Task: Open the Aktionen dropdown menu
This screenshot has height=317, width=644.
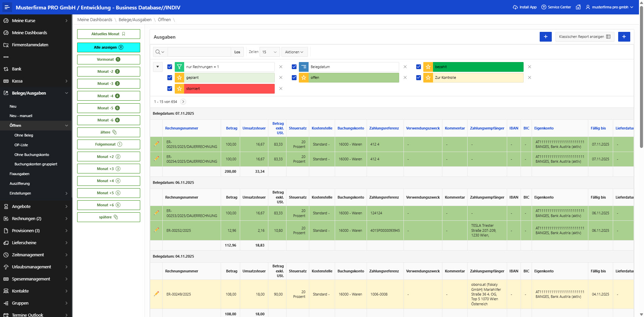Action: coord(294,52)
